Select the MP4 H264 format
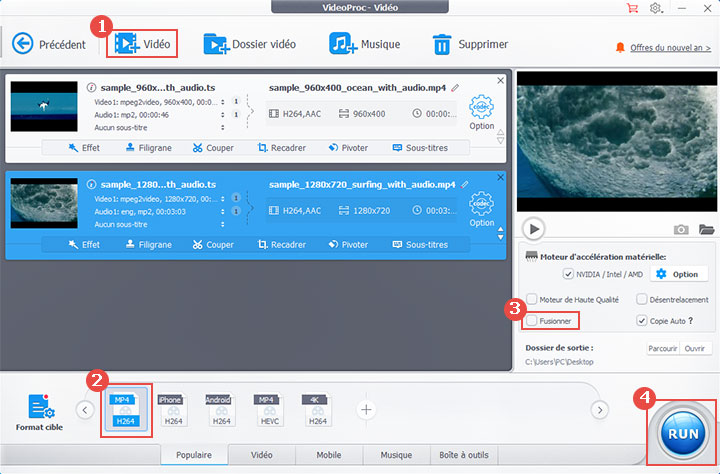The image size is (720, 474). (x=126, y=410)
